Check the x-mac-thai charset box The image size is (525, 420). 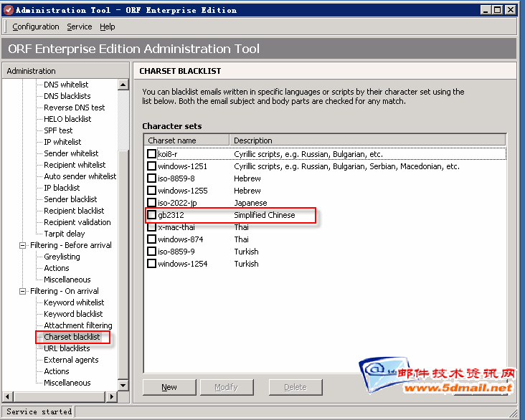151,227
